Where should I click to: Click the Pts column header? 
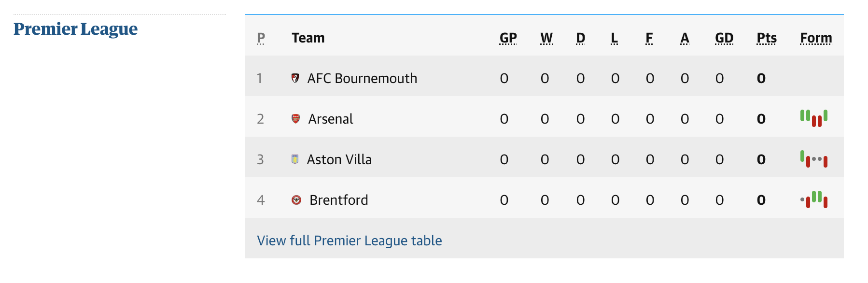coord(767,38)
